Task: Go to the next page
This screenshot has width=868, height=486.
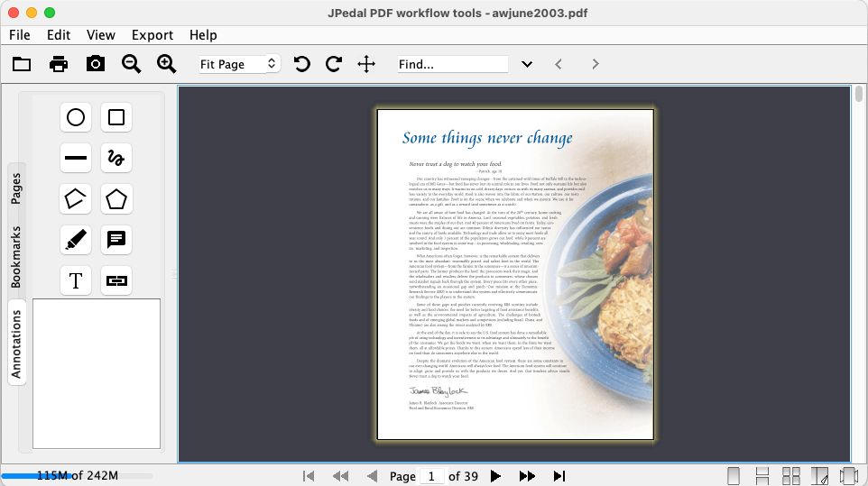Action: [x=494, y=475]
